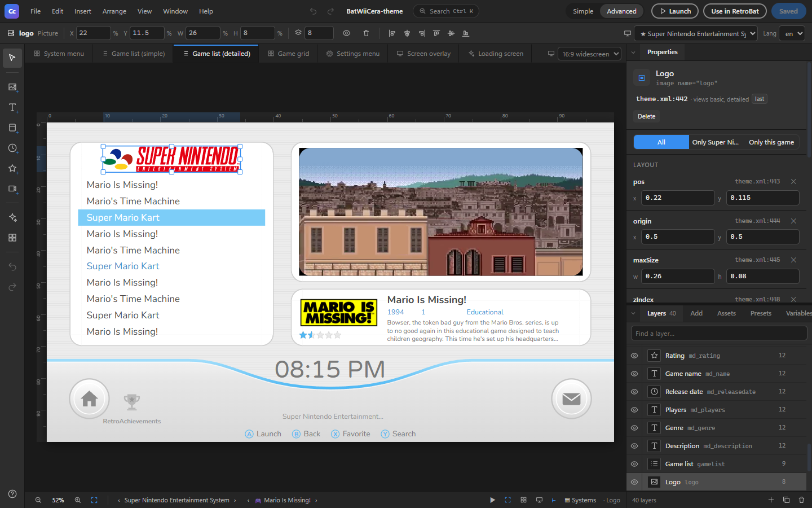The height and width of the screenshot is (508, 812).
Task: Select Only this game scope
Action: click(771, 142)
